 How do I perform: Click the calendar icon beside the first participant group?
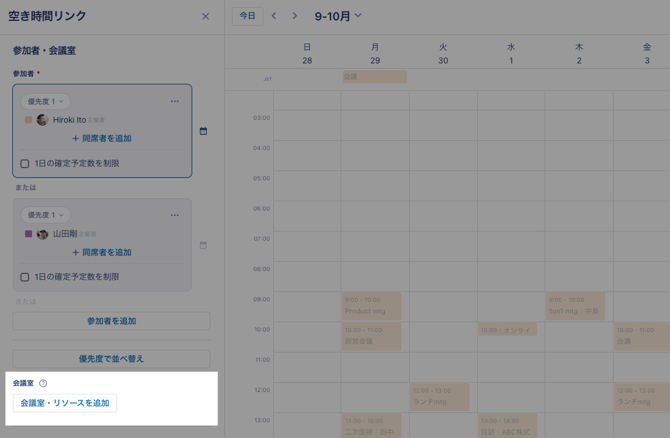203,131
